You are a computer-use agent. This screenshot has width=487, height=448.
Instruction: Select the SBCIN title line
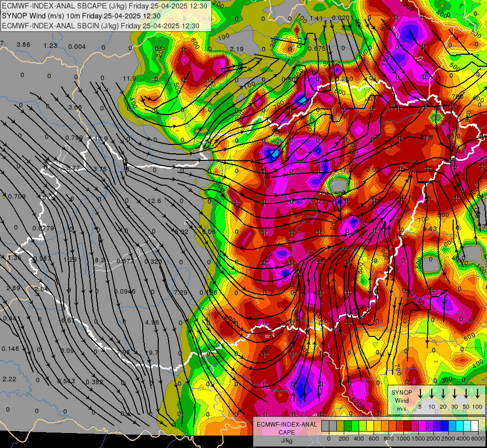tap(100, 26)
